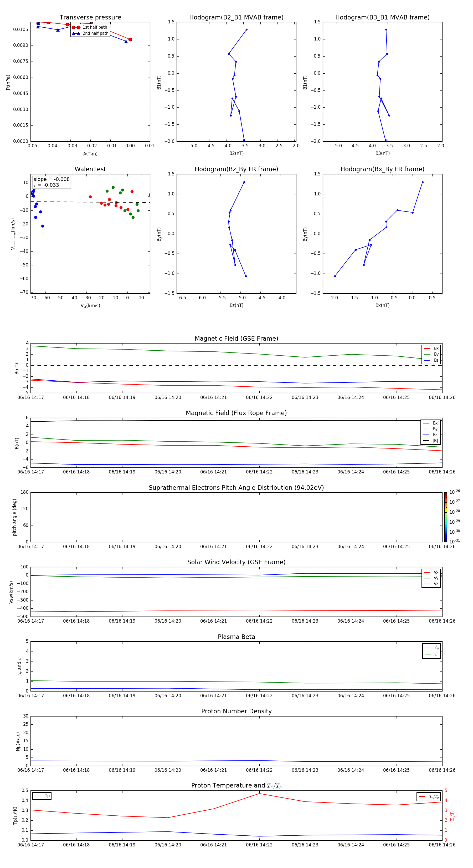Click the 'slope = -0.008' annotation
Screen dimensions: 473x868
click(52, 179)
